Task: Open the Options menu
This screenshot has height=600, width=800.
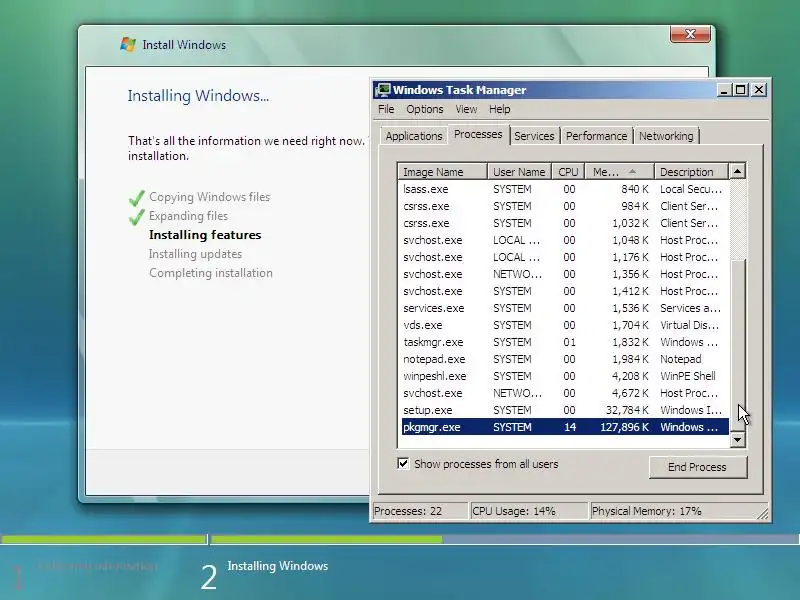Action: click(x=424, y=109)
